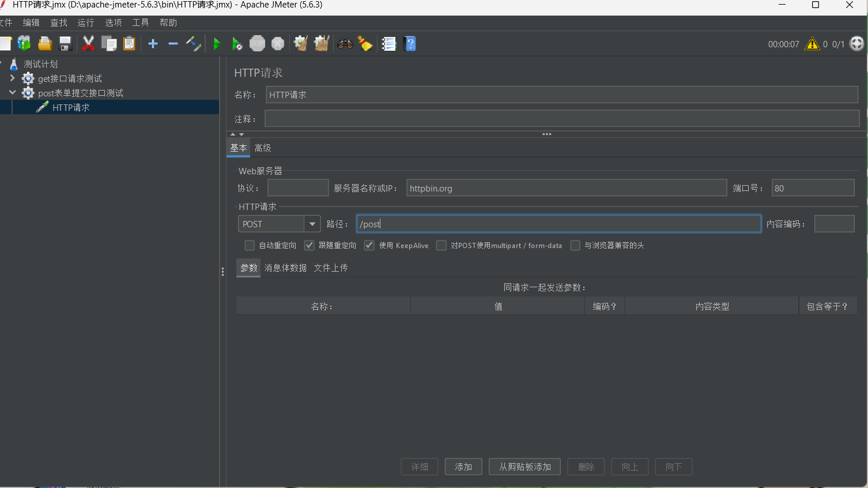Open the 查找 menu
Viewport: 868px width, 488px height.
coord(59,22)
